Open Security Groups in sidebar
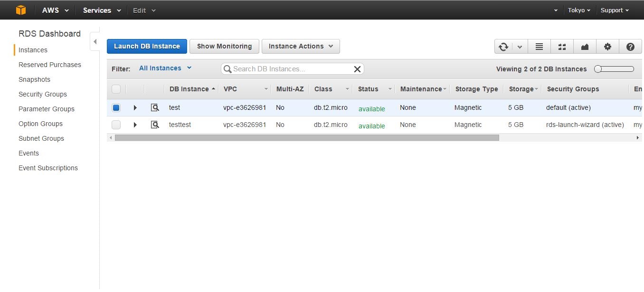Image resolution: width=644 pixels, height=292 pixels. point(43,94)
